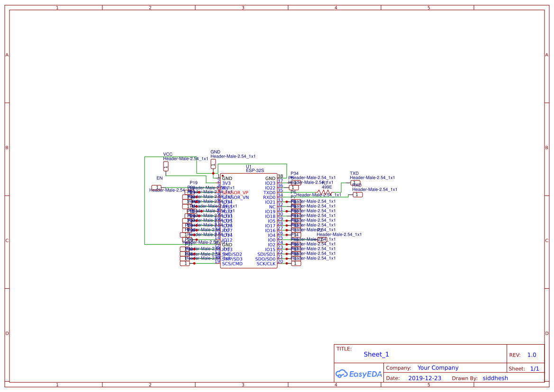Click the GND pin 38 label on right side
Image resolution: width=554 pixels, height=392 pixels.
(271, 178)
